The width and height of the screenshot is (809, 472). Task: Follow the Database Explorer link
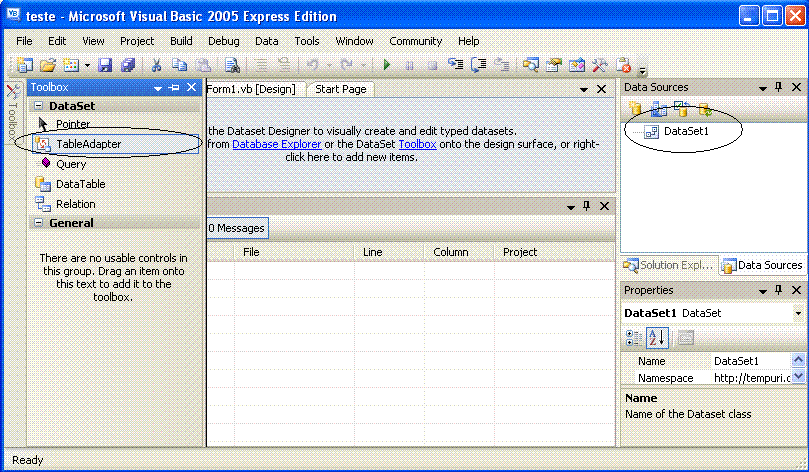tap(277, 144)
